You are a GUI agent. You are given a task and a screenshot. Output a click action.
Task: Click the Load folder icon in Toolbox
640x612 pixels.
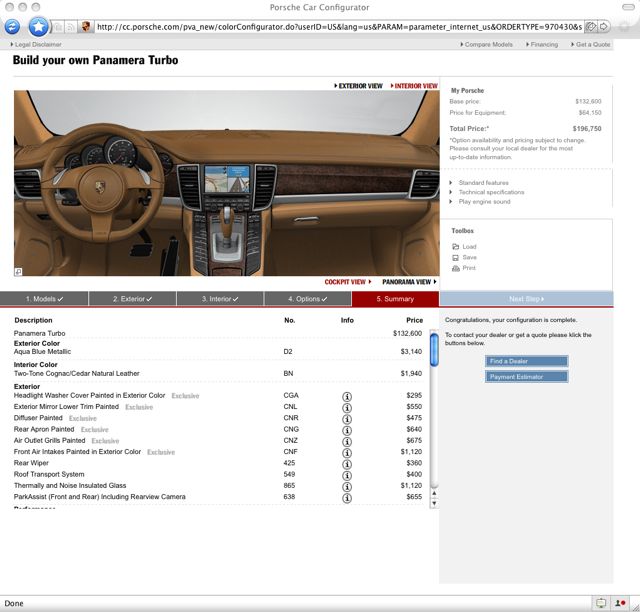coord(456,247)
